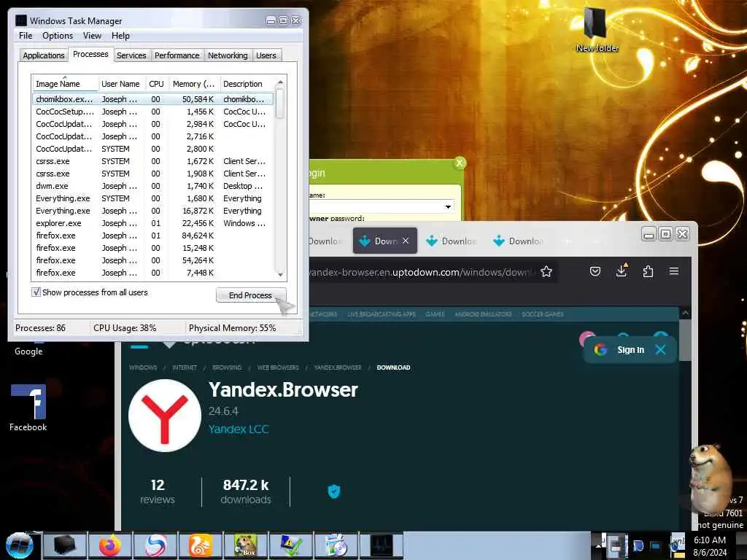This screenshot has height=560, width=747.
Task: Switch to Firefox on the taskbar
Action: 110,545
